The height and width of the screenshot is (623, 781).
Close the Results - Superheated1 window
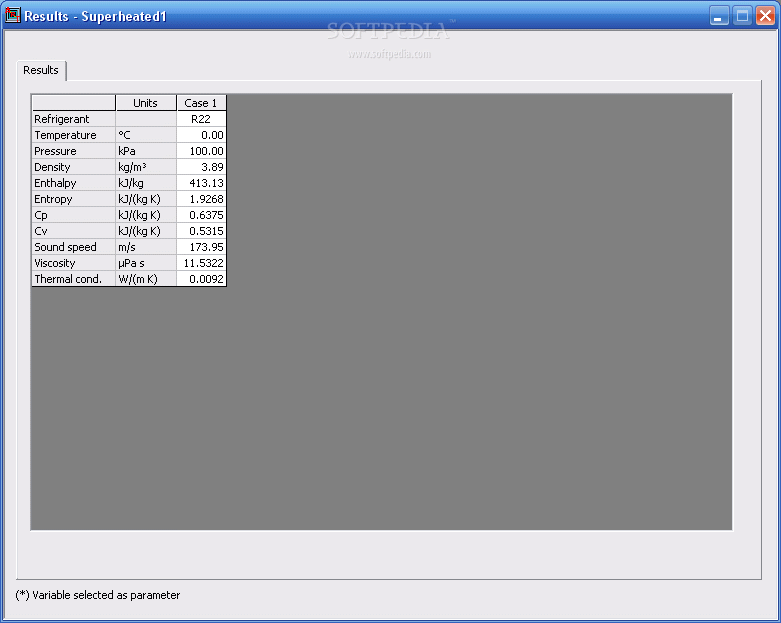[765, 16]
